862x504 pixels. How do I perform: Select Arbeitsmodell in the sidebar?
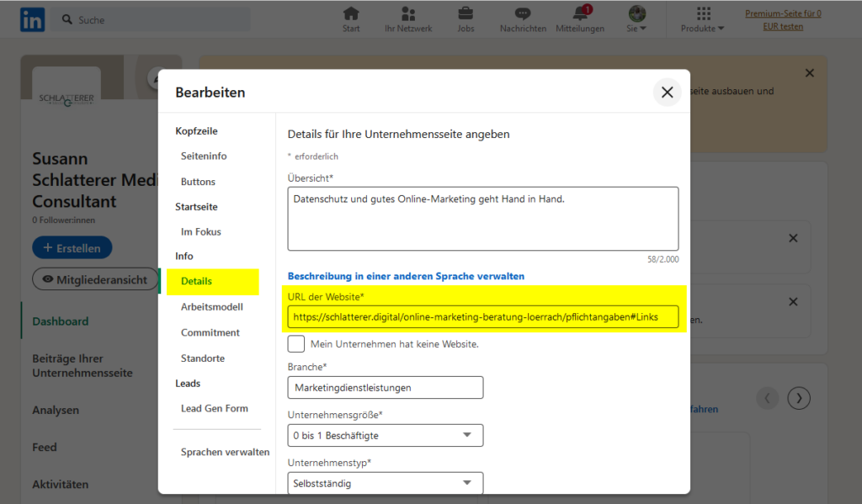pyautogui.click(x=212, y=307)
